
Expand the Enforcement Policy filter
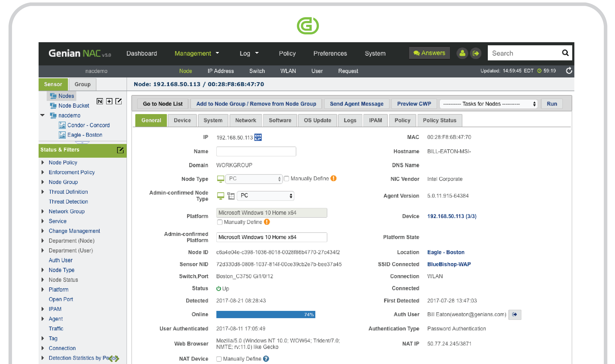[x=42, y=172]
